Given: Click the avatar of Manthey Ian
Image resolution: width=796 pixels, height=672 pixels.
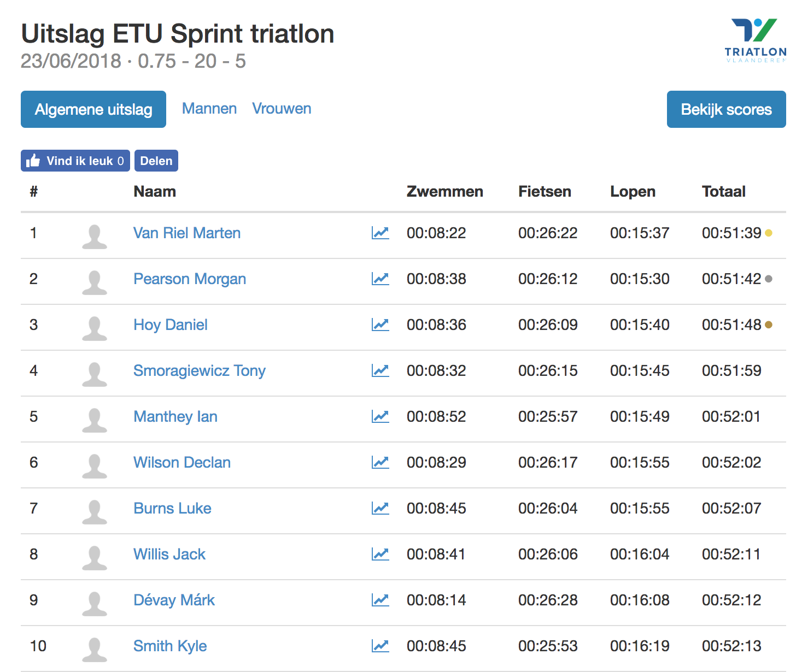Looking at the screenshot, I should coord(95,420).
